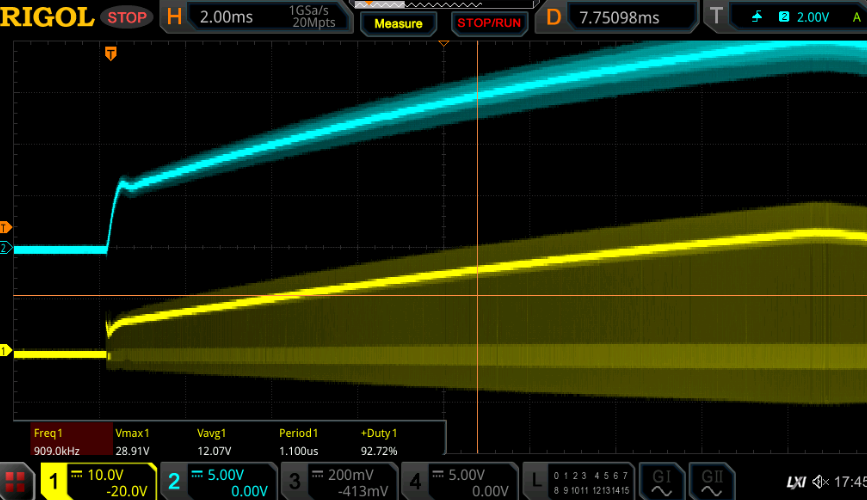Select the Vmax1 measurement item

point(132,433)
